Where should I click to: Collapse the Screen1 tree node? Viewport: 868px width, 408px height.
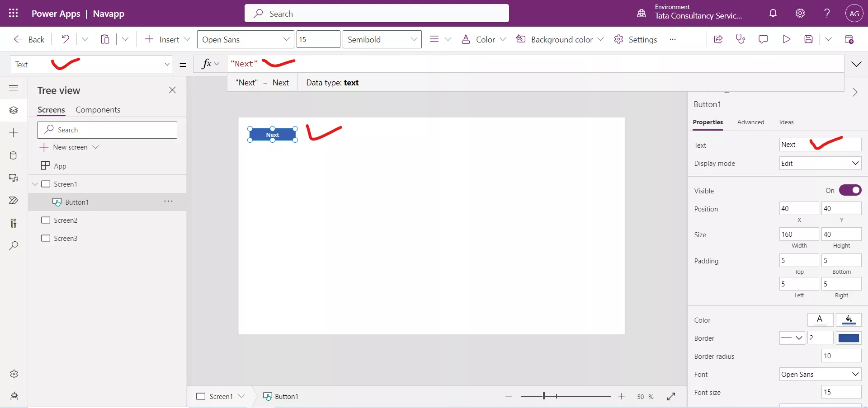[35, 184]
